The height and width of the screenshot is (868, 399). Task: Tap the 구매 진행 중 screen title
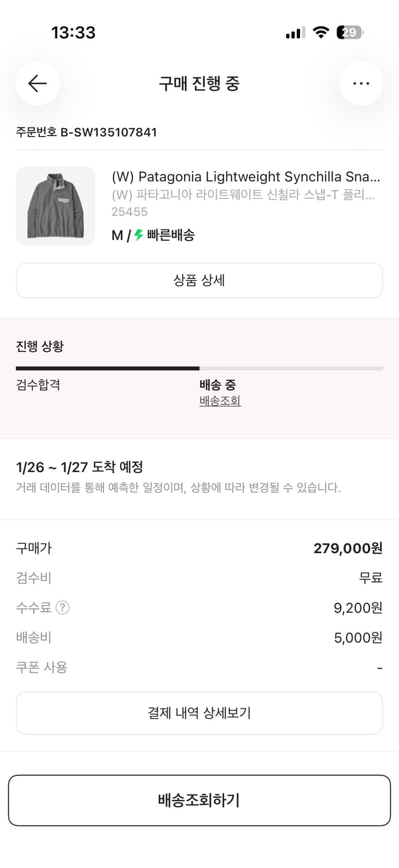point(199,83)
